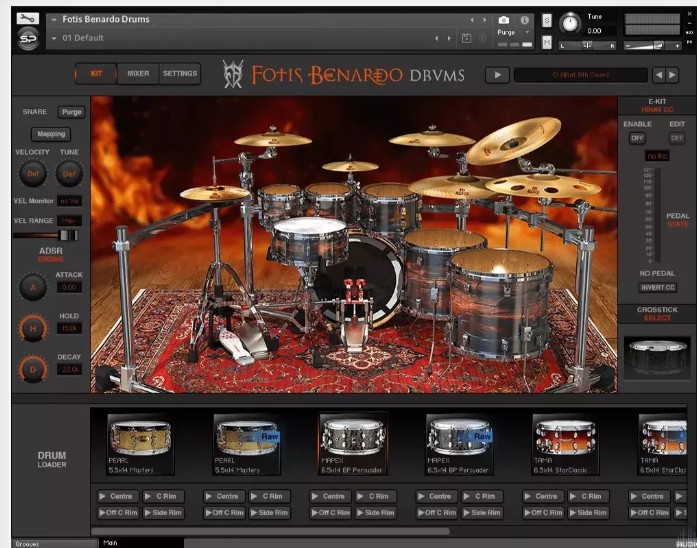
Task: Click the Tune knob in header
Action: (569, 23)
